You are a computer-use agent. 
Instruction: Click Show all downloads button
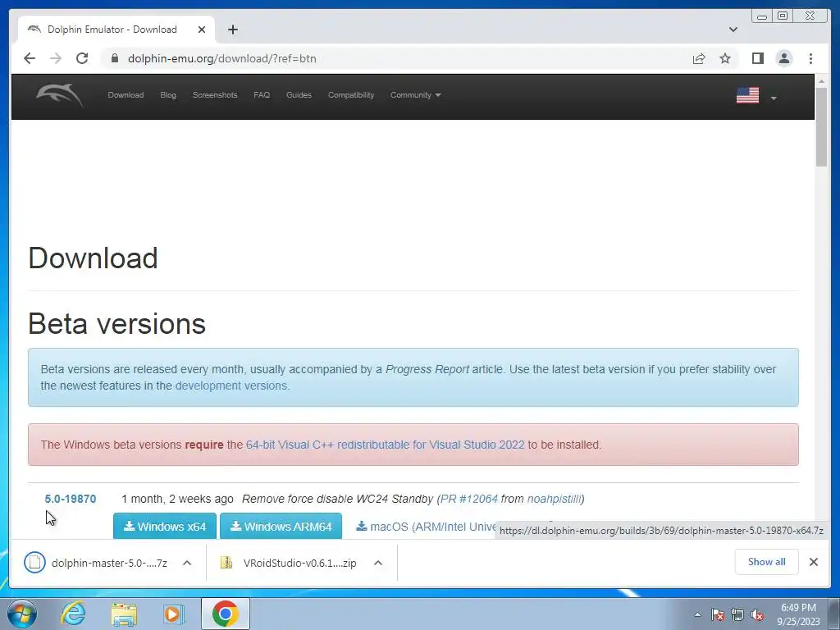767,562
